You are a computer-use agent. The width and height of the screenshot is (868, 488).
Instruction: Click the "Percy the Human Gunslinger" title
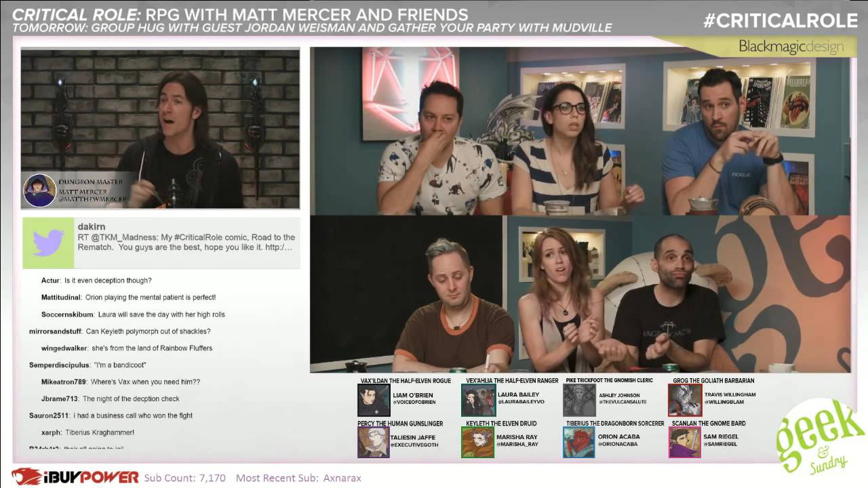point(400,424)
